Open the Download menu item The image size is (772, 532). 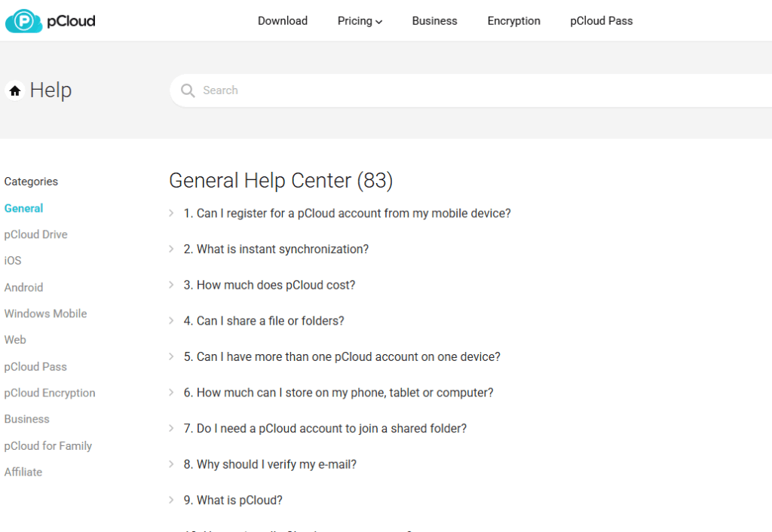283,21
